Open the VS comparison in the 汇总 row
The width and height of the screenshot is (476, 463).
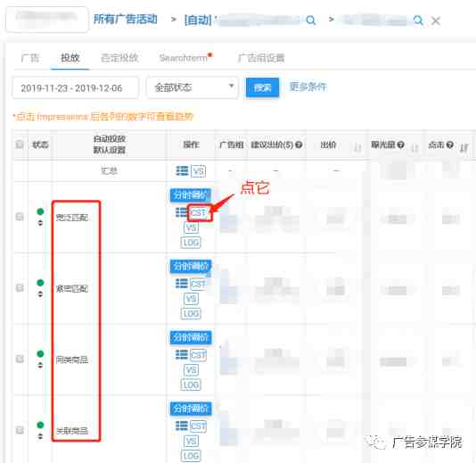tap(198, 171)
